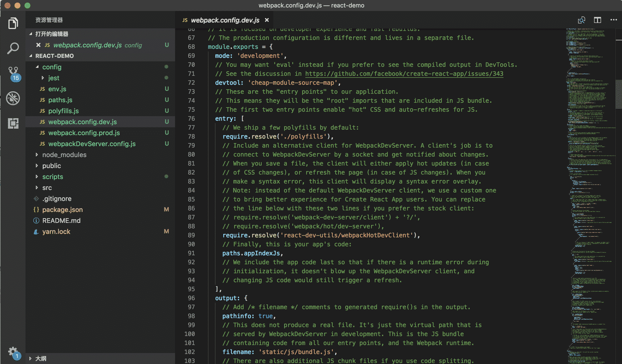622x364 pixels.
Task: Click the M status badge for package.json
Action: (x=166, y=209)
